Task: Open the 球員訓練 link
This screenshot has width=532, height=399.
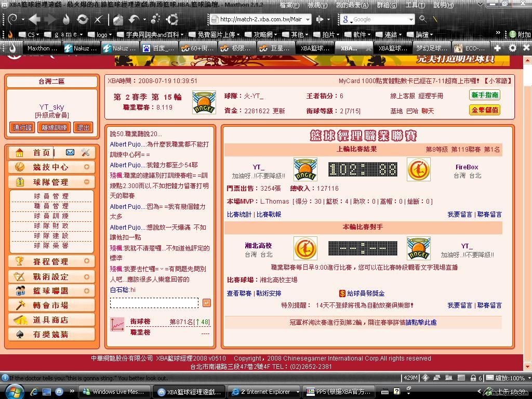Action: [51, 216]
